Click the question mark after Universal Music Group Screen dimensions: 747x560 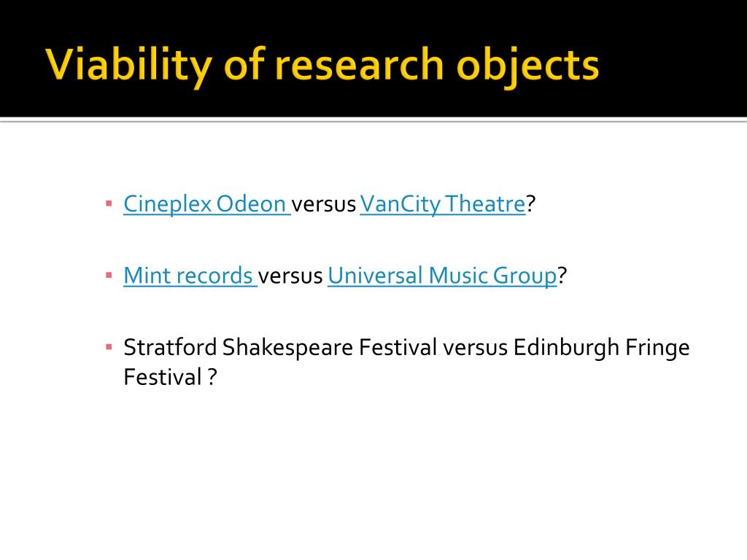pyautogui.click(x=562, y=275)
